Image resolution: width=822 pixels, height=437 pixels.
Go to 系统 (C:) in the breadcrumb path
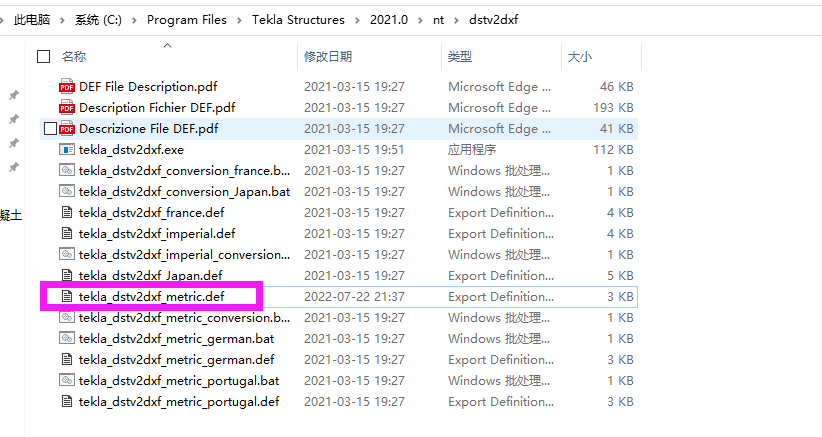coord(99,20)
